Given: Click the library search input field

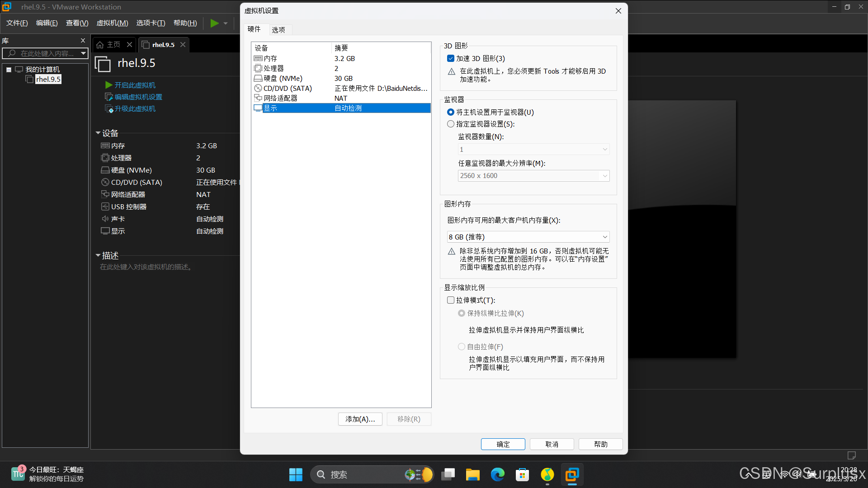Looking at the screenshot, I should [x=47, y=53].
